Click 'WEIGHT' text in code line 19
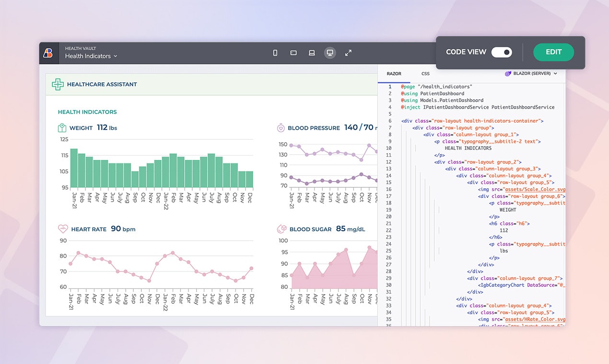 click(x=508, y=210)
